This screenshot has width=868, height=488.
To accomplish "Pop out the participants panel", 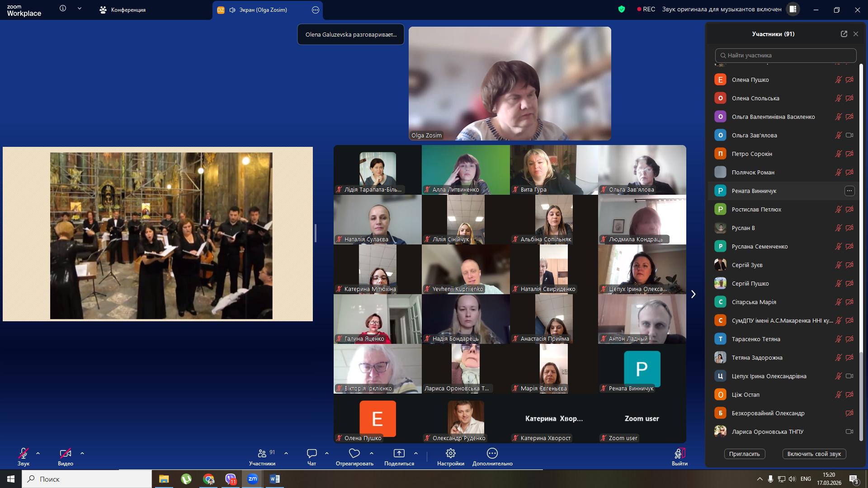I will [844, 34].
